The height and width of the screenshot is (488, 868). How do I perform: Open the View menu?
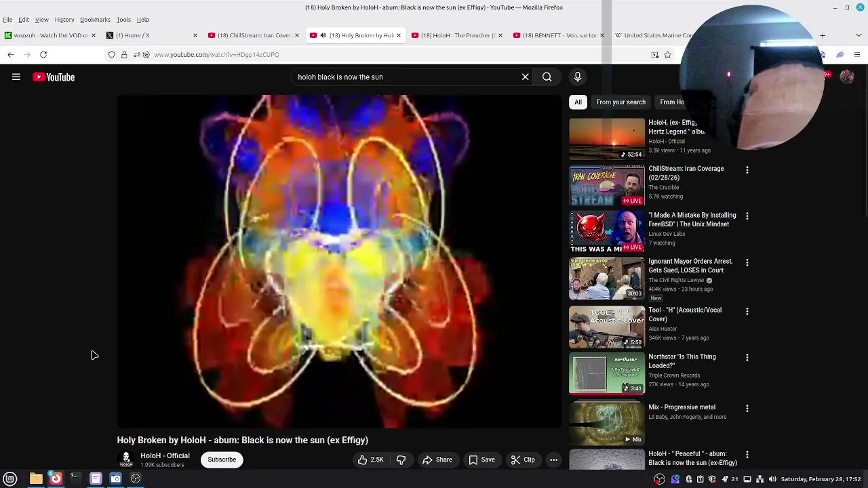coord(41,20)
